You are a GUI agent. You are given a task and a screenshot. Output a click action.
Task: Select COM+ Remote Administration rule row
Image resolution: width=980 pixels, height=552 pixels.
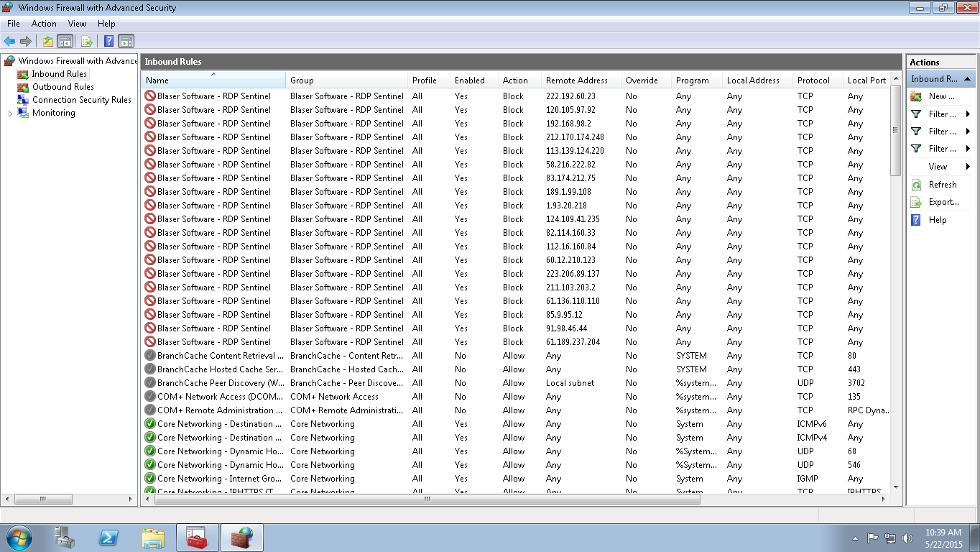click(516, 410)
